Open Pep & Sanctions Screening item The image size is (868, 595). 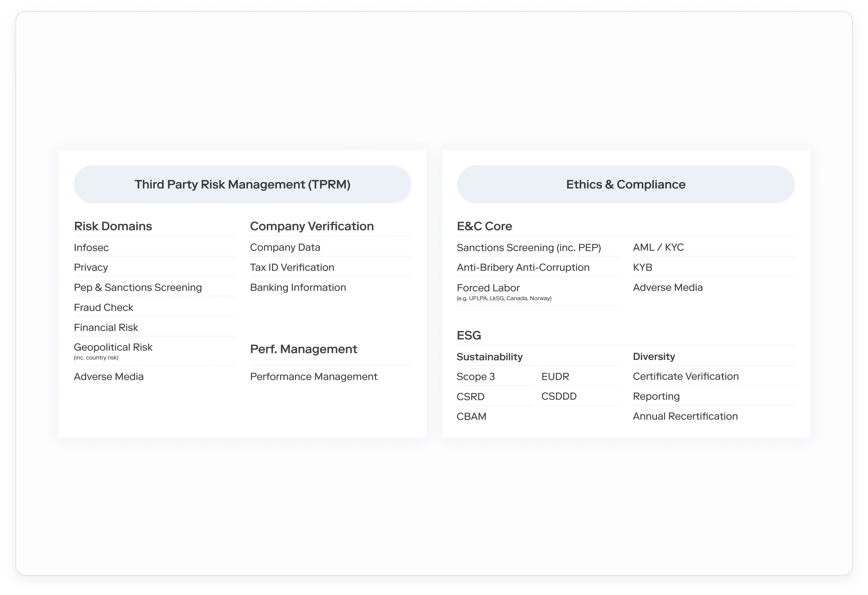(x=138, y=287)
